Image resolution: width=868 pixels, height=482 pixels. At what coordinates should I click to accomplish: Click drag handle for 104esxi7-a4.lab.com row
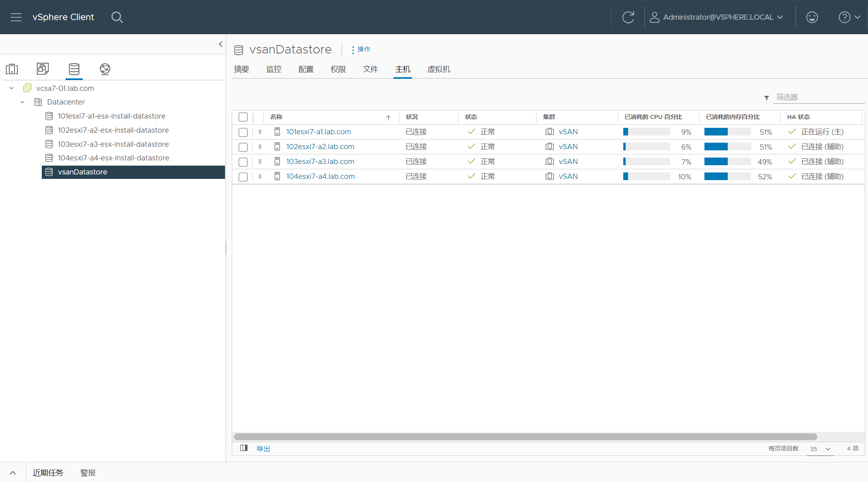(x=260, y=176)
